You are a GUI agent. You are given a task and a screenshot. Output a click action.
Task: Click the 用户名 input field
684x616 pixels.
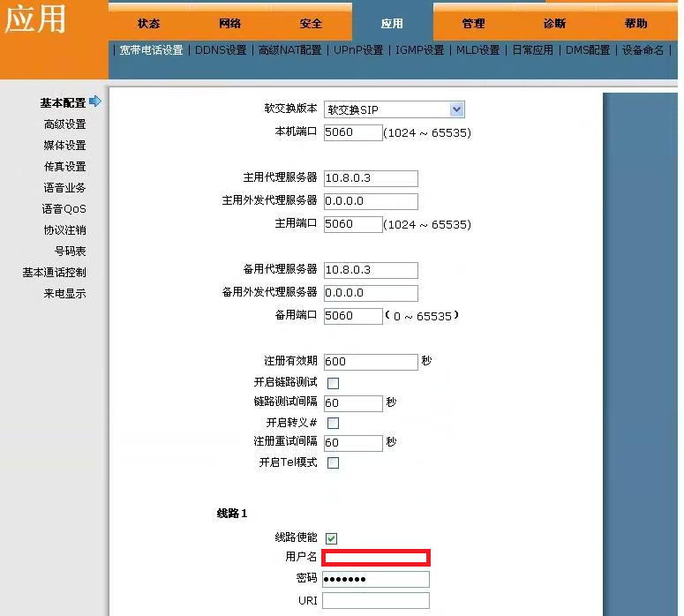tap(376, 558)
